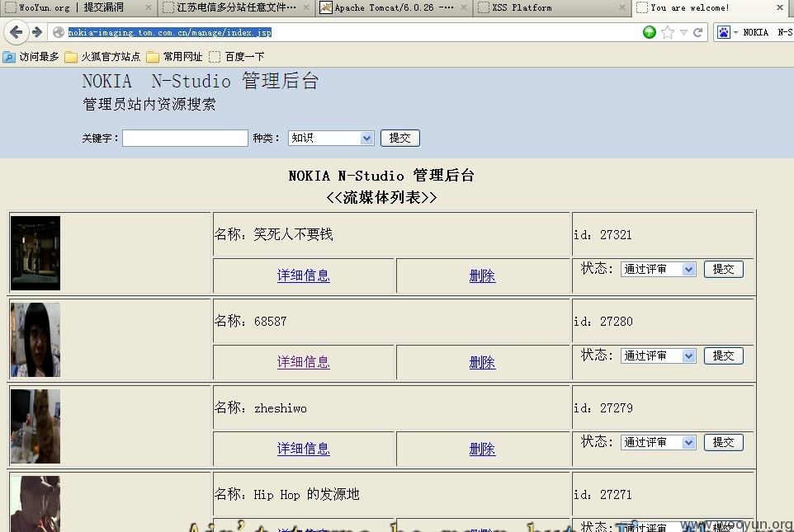The width and height of the screenshot is (794, 532).
Task: Click the green up-arrow icon in address bar
Action: (650, 32)
